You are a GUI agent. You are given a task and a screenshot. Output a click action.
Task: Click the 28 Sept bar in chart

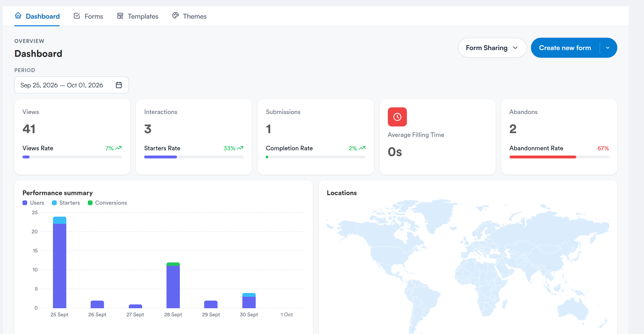point(173,285)
